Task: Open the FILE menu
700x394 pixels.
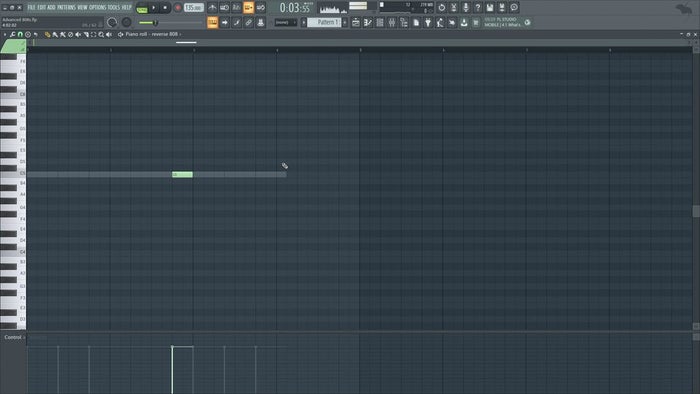Action: point(31,8)
